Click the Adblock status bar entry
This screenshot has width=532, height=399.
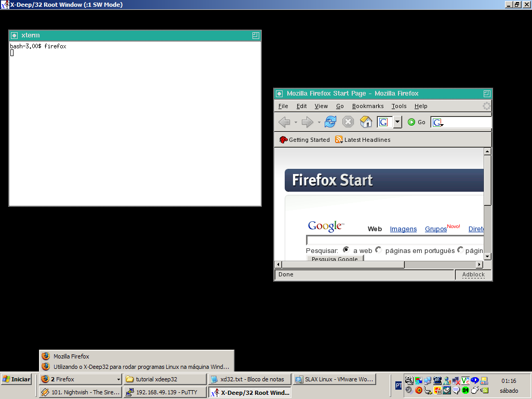point(473,274)
